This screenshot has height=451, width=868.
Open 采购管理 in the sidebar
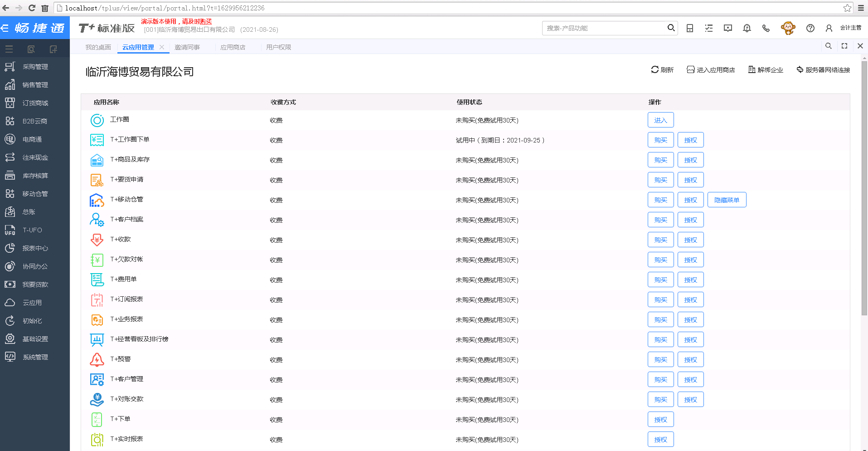(x=35, y=67)
